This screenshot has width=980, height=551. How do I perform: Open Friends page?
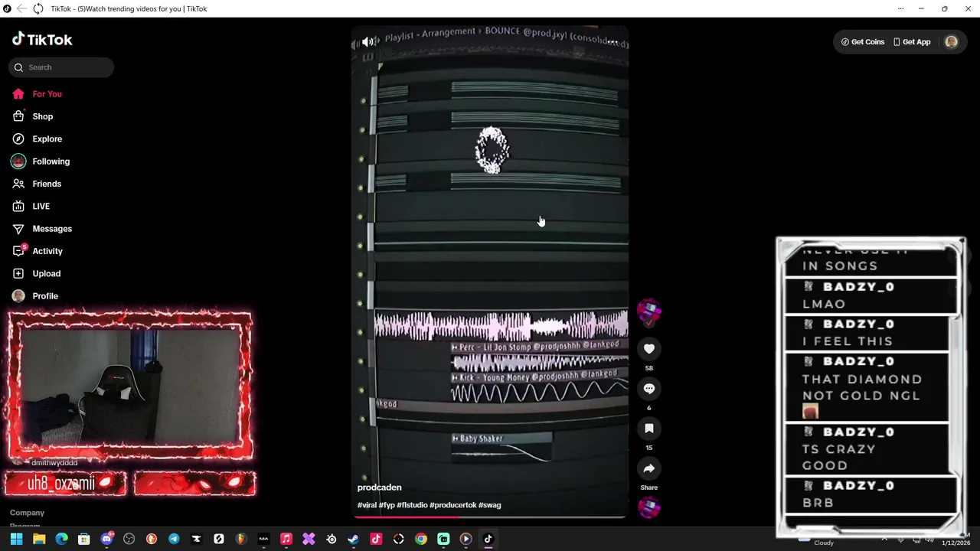[x=47, y=184]
